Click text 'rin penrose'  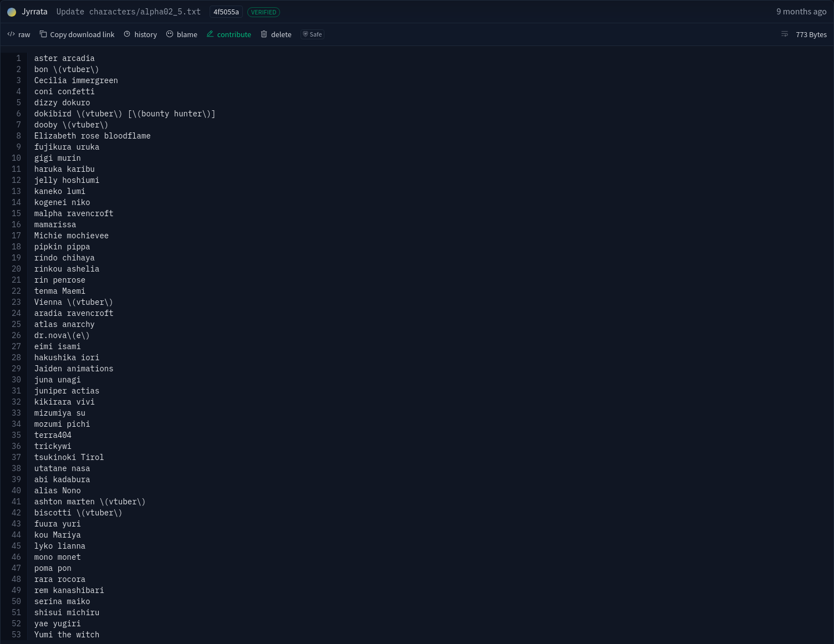tap(60, 280)
